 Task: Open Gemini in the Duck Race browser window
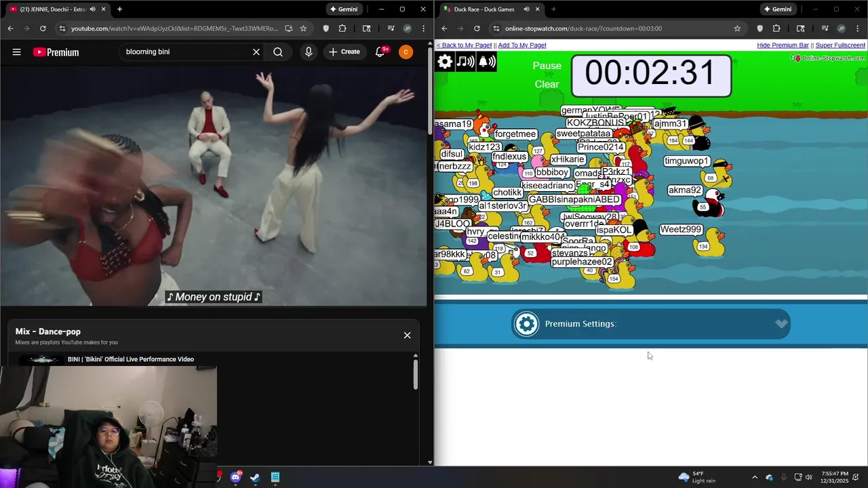pos(777,9)
